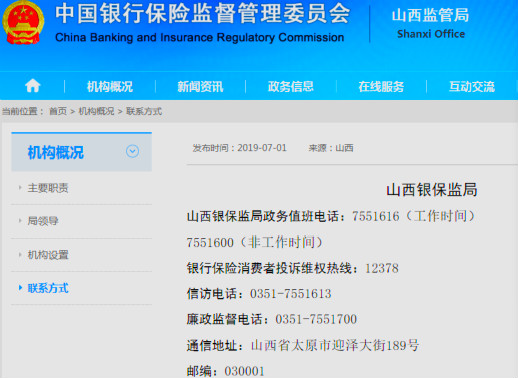518x378 pixels.
Task: Open the 机构概况 navigation menu
Action: [x=110, y=87]
